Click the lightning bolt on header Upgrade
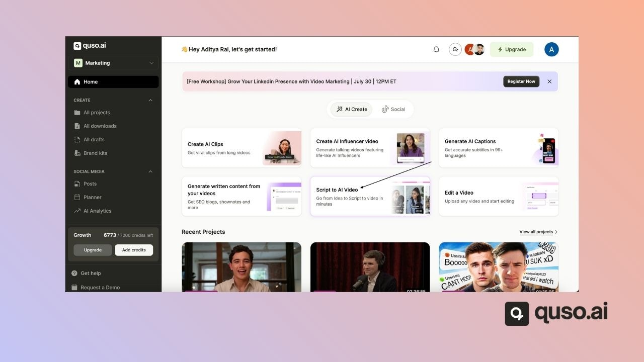This screenshot has width=644, height=362. pos(500,49)
